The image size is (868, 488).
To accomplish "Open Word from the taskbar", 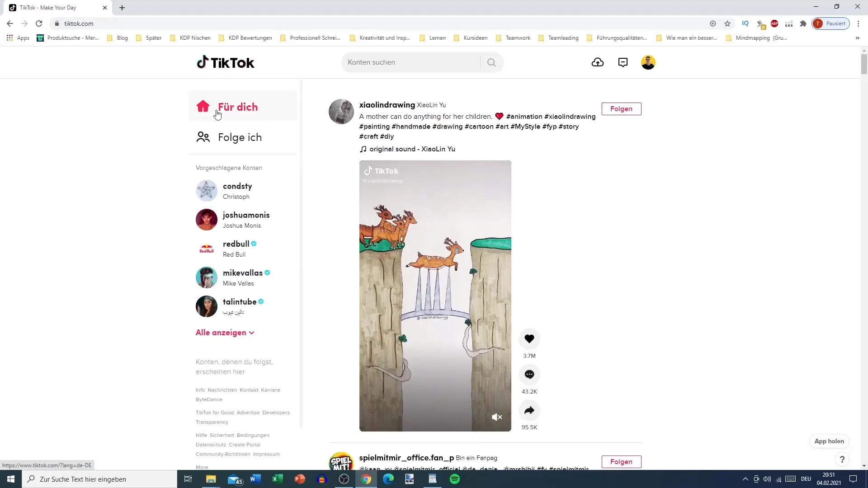I will point(255,479).
